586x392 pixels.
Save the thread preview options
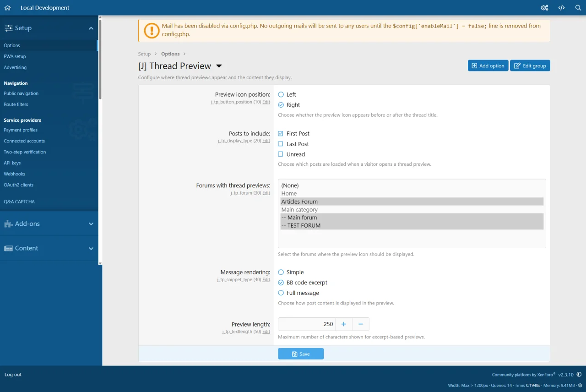tap(301, 354)
